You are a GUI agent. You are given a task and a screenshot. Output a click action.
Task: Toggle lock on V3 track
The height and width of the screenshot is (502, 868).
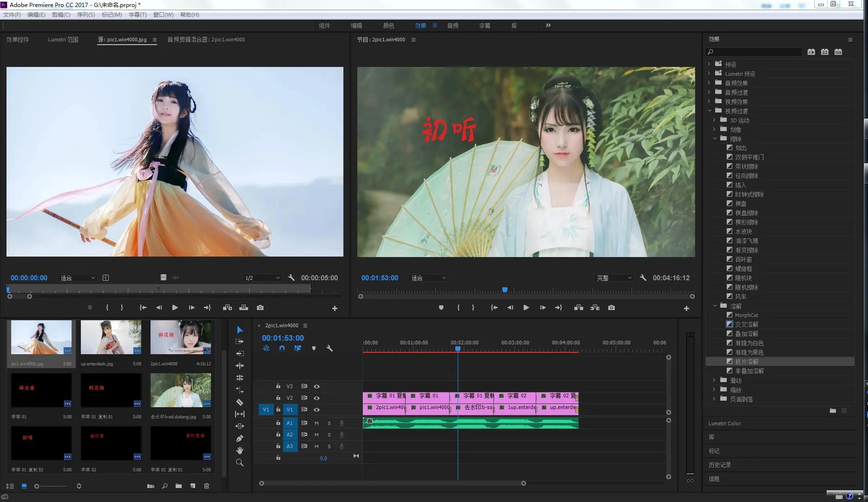coord(278,386)
